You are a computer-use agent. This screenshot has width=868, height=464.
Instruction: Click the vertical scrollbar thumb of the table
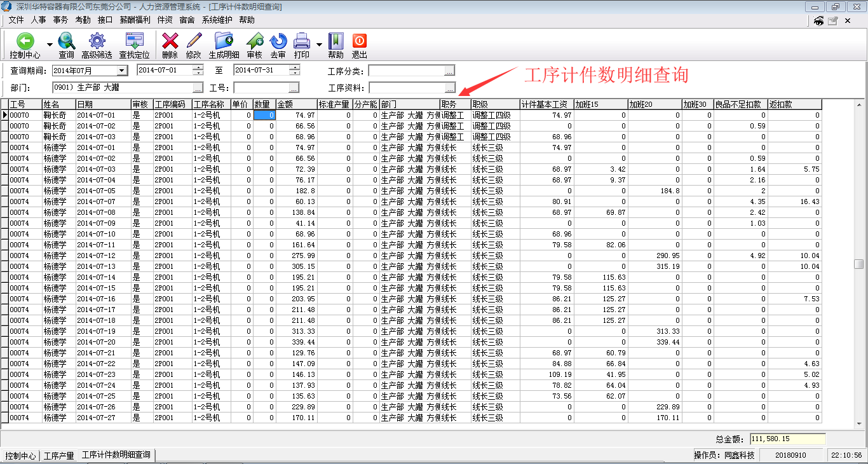859,264
